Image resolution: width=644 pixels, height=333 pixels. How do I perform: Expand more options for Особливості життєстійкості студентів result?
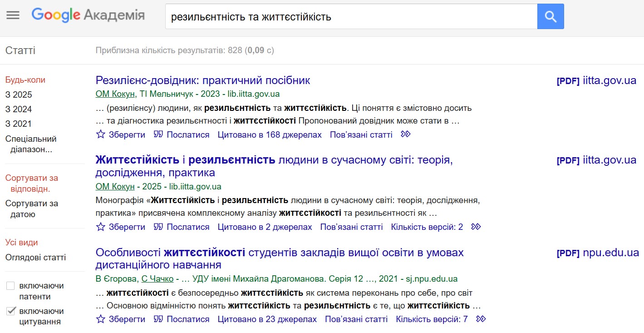(481, 319)
